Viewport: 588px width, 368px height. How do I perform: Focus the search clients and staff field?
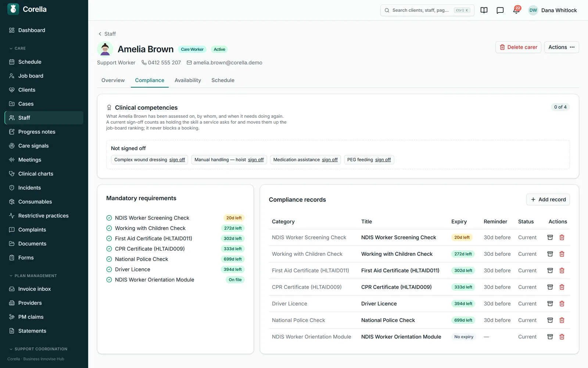pyautogui.click(x=427, y=10)
